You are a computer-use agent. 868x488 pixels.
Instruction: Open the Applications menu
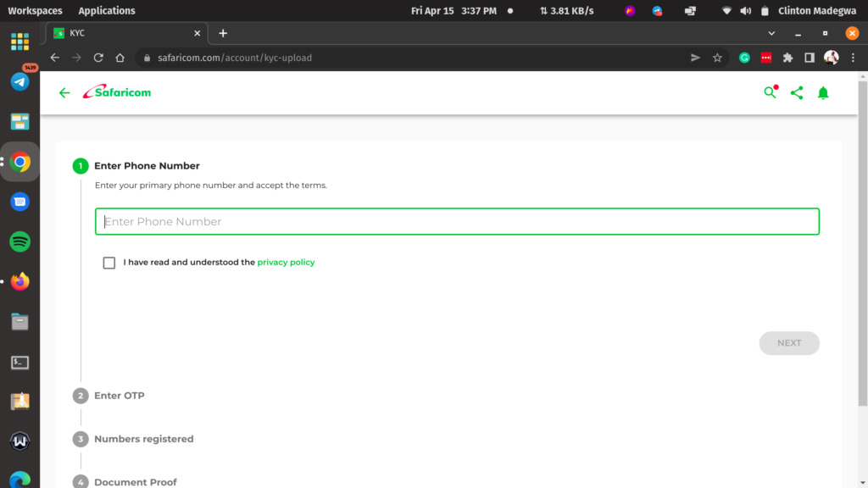coord(106,10)
